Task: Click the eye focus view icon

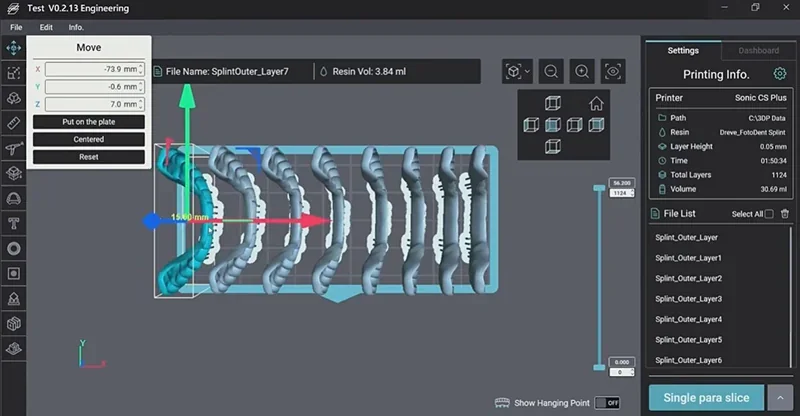Action: pyautogui.click(x=613, y=71)
